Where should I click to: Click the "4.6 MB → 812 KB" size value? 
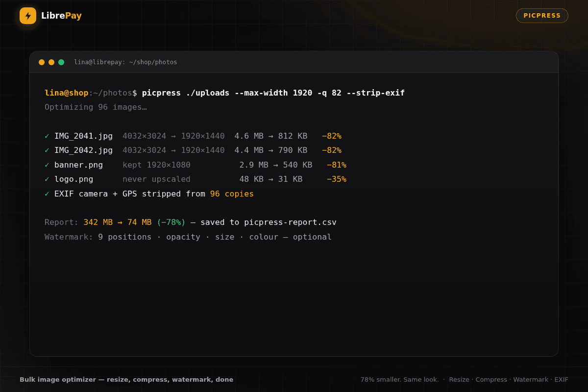coord(271,136)
